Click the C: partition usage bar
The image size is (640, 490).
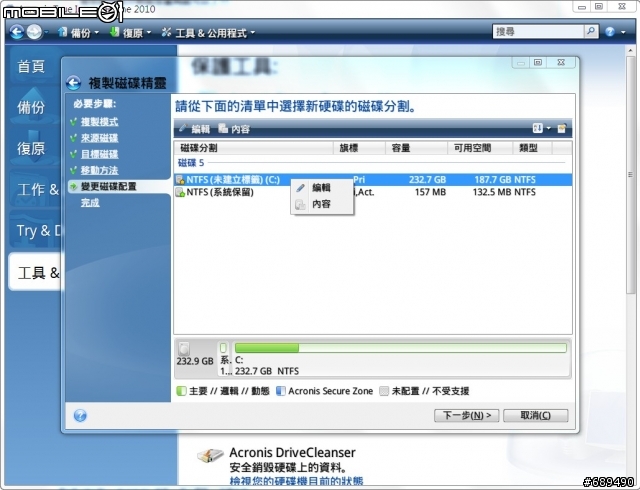point(400,348)
